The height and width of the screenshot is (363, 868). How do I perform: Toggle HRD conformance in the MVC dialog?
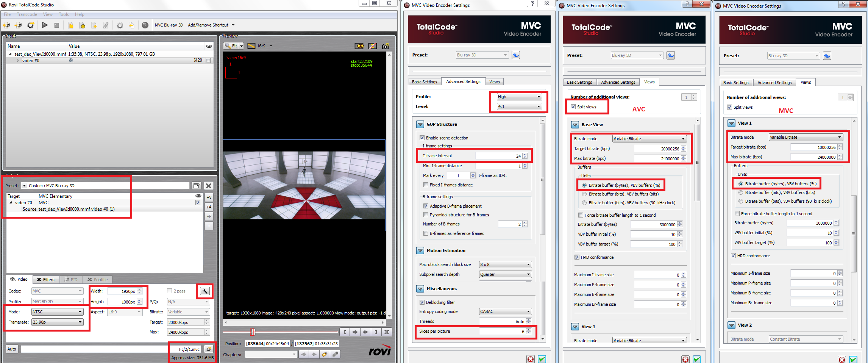pyautogui.click(x=733, y=256)
